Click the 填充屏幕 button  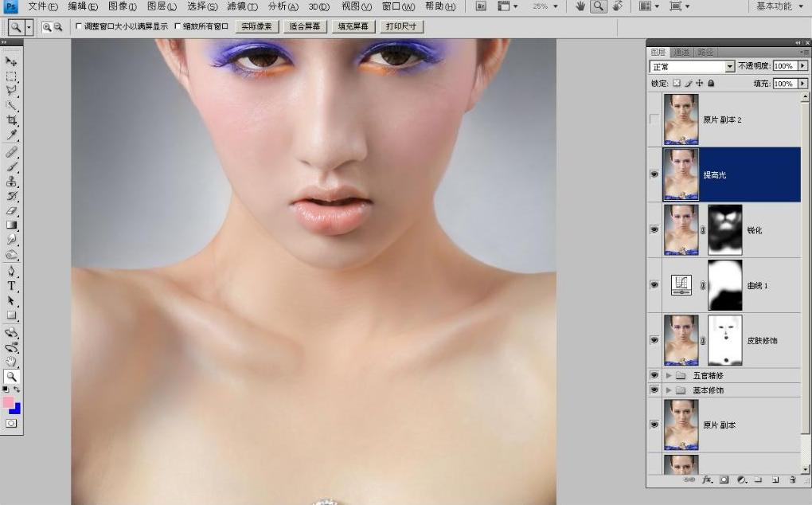point(353,26)
